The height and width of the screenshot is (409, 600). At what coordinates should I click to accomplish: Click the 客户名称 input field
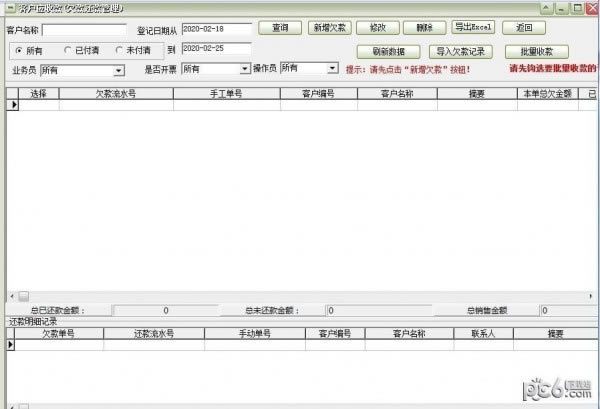(x=84, y=30)
